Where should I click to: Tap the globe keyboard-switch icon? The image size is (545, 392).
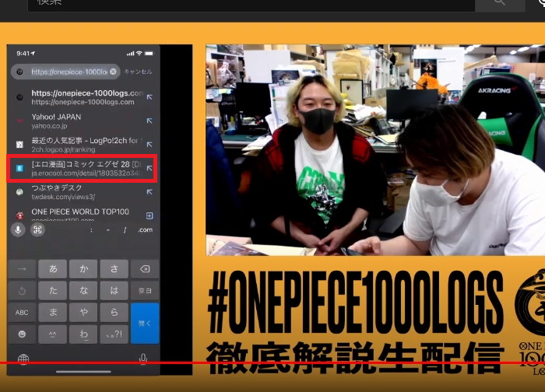23,359
